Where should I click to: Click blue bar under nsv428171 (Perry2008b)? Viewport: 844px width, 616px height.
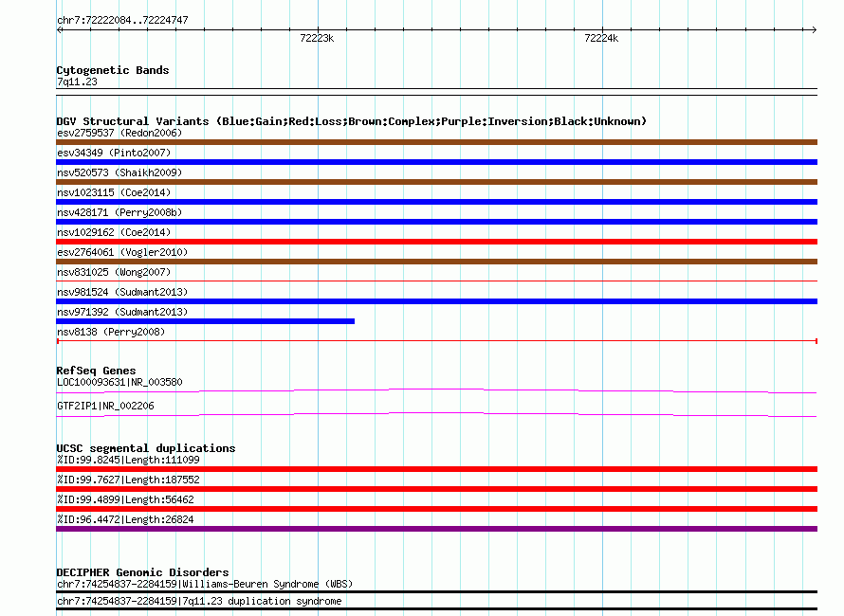(x=436, y=222)
